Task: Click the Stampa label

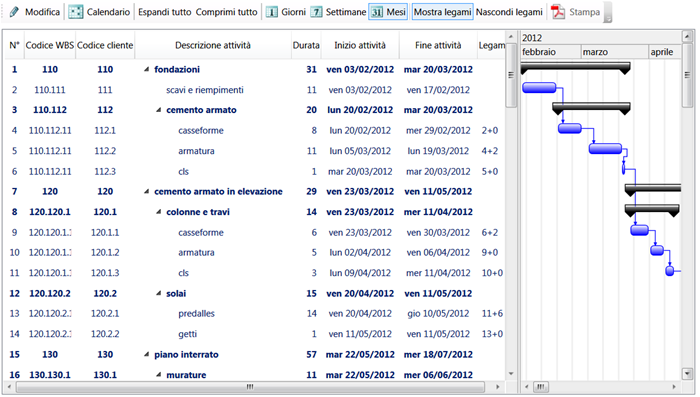Action: pos(584,12)
